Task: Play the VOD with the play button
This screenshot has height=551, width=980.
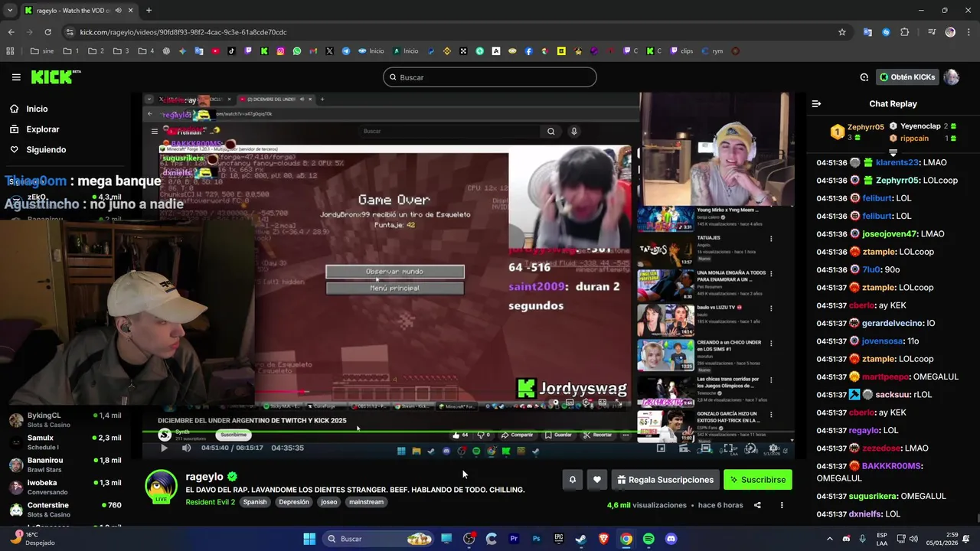Action: (x=164, y=448)
